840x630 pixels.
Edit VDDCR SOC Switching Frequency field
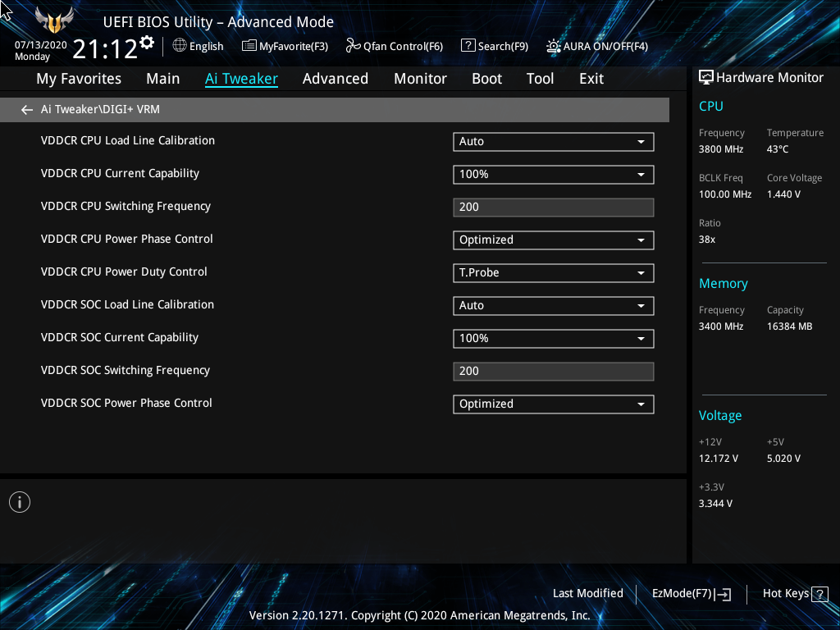click(554, 372)
